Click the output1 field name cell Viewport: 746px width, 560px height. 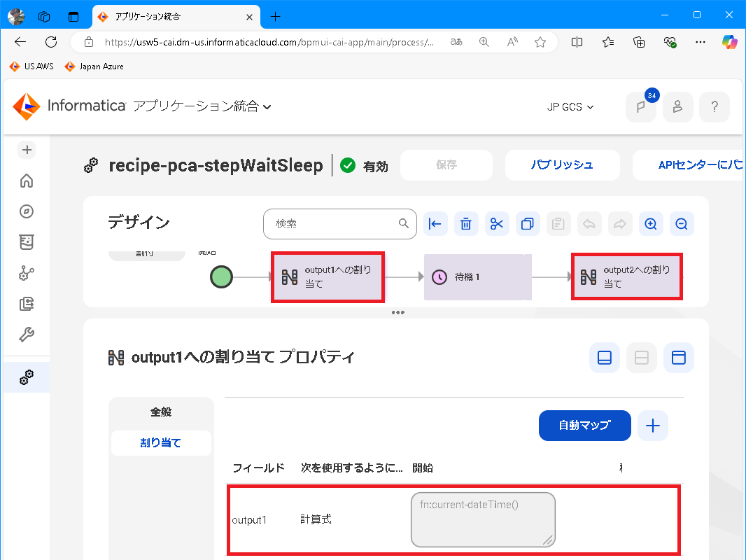point(249,520)
